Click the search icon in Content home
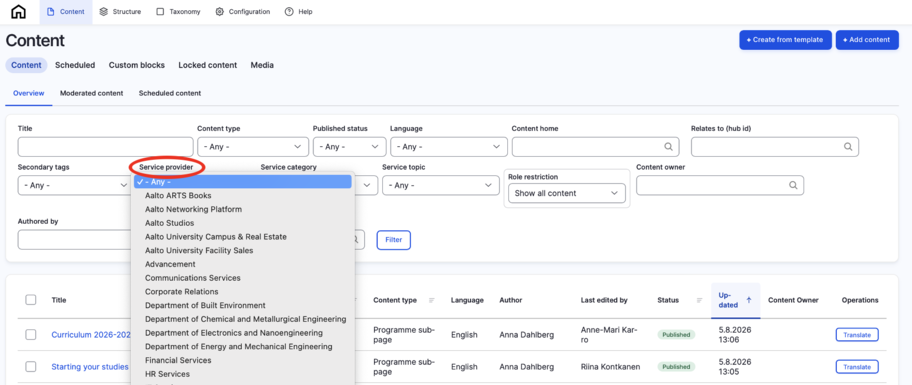912x385 pixels. coord(669,147)
